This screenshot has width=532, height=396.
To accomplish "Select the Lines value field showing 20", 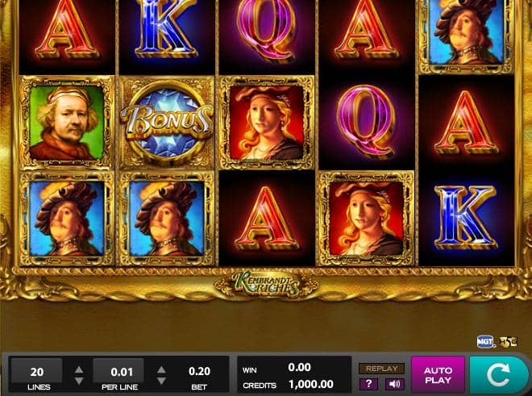I will click(x=36, y=371).
